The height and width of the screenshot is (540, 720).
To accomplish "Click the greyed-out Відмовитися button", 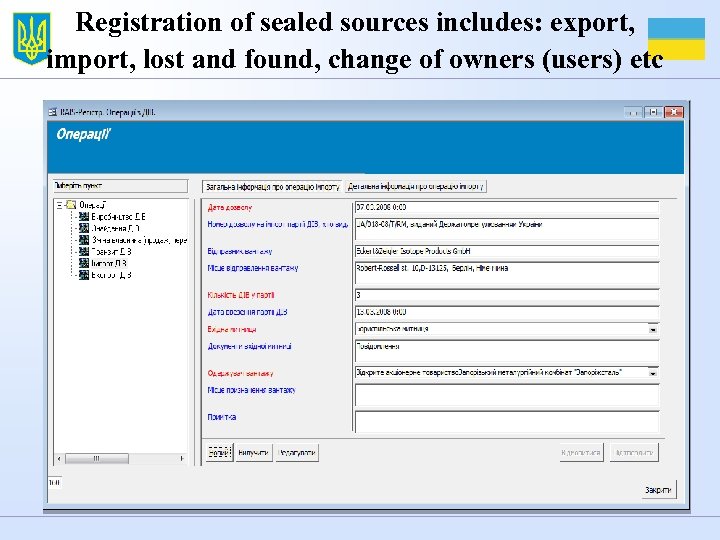I will (x=581, y=452).
